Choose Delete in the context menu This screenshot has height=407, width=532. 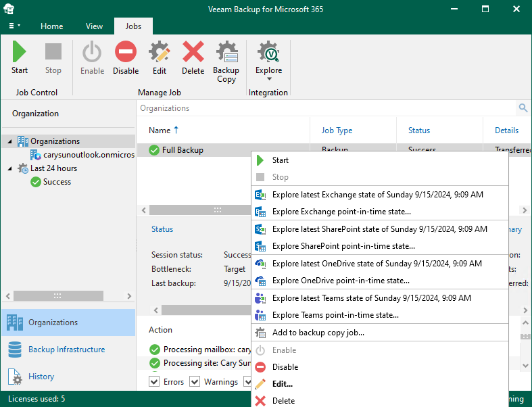[380, 401]
